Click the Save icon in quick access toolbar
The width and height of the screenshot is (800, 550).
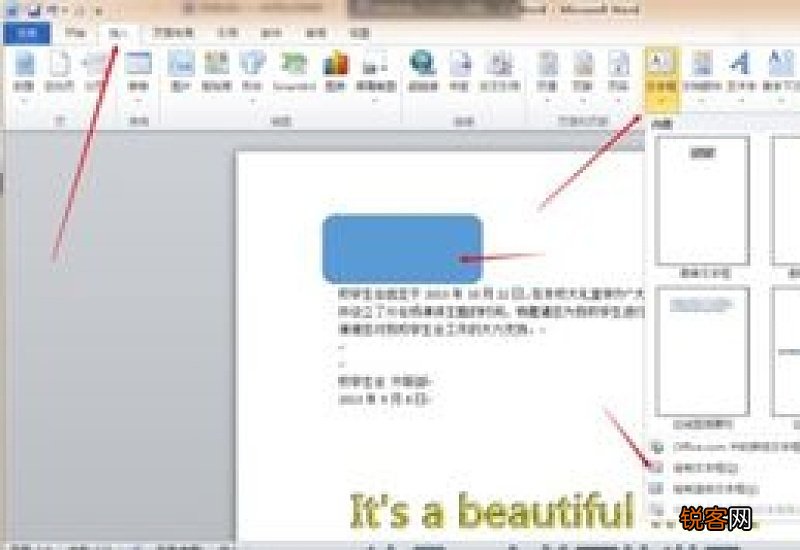(34, 10)
